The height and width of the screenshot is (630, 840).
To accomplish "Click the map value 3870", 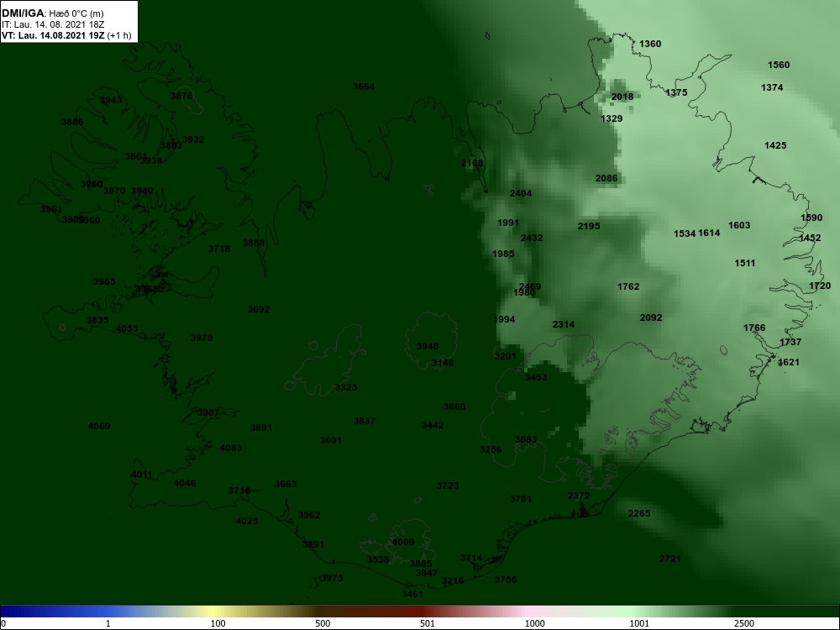I will 114,191.
